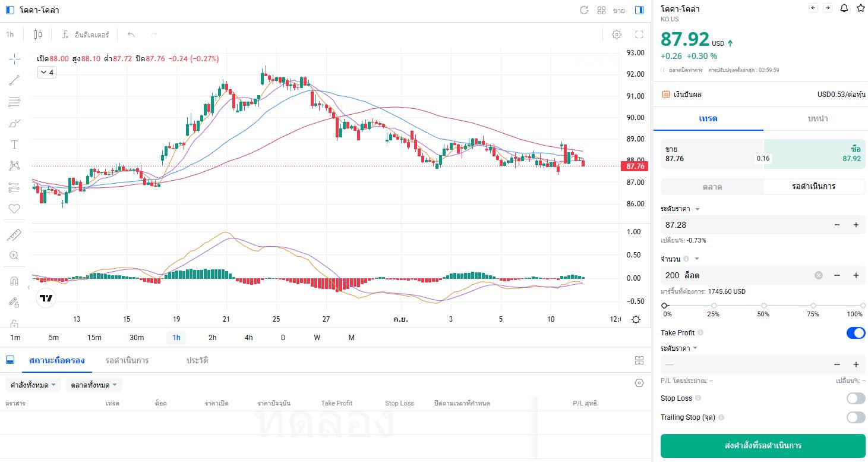868x462 pixels.
Task: Select the 4h timeframe
Action: [x=248, y=338]
